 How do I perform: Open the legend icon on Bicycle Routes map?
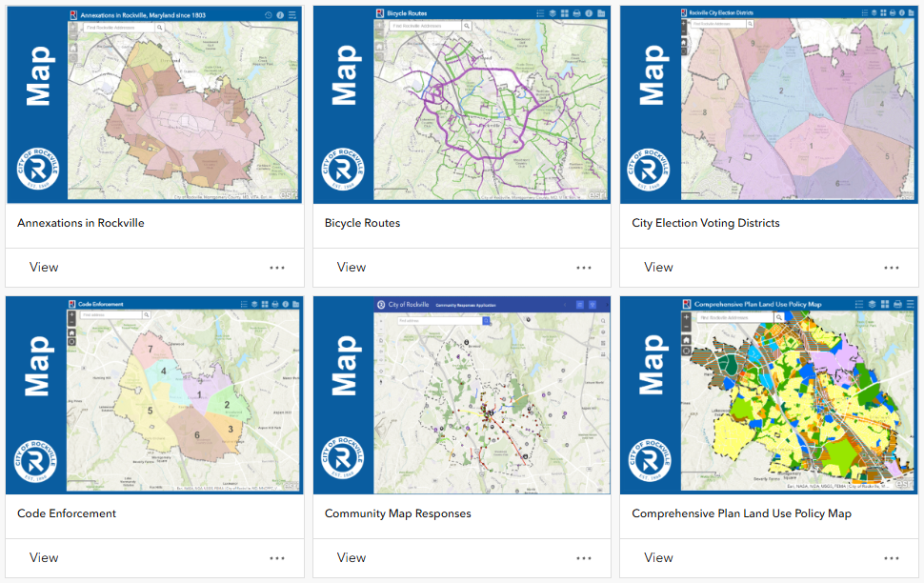pyautogui.click(x=541, y=13)
